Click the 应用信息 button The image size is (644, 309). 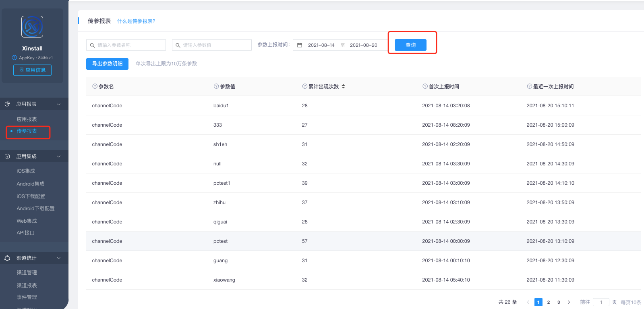click(x=32, y=70)
